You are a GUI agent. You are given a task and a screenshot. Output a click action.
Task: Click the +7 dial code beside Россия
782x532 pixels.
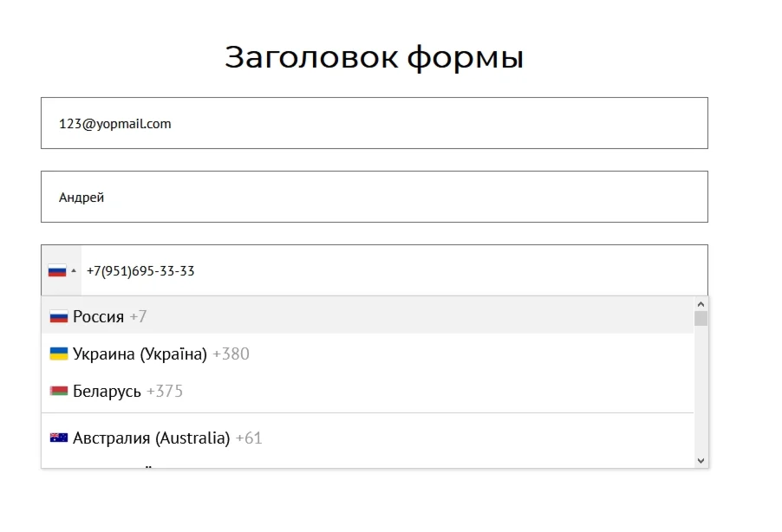pyautogui.click(x=138, y=317)
